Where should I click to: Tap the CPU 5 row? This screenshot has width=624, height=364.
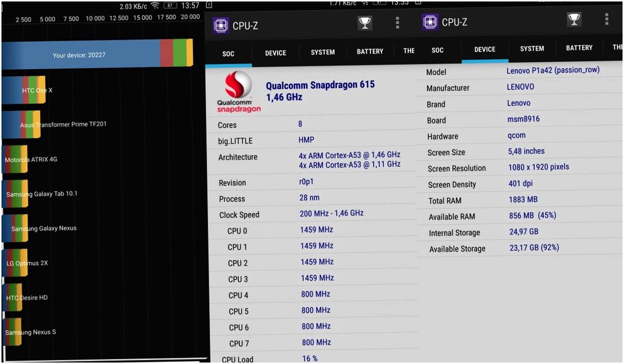click(314, 311)
